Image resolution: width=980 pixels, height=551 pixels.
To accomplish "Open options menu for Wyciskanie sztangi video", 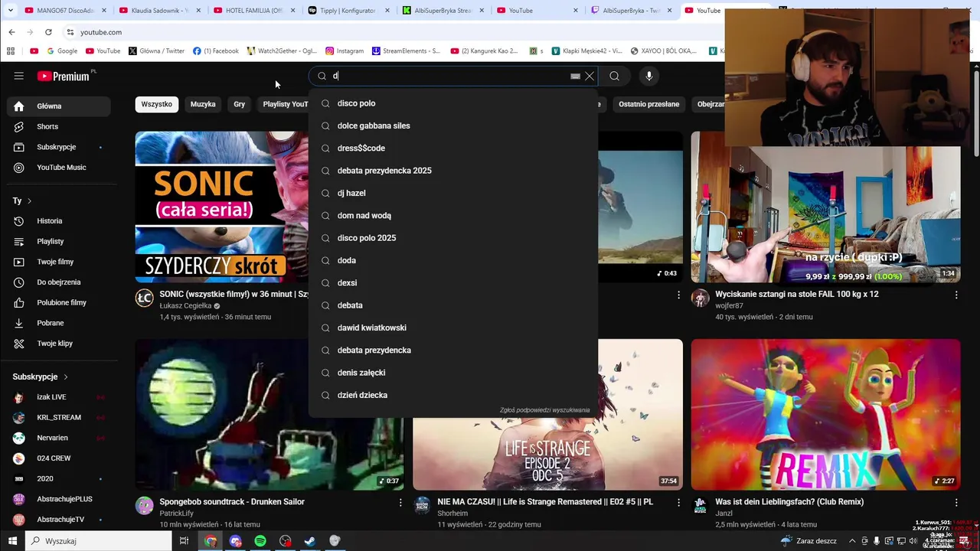I will [956, 295].
